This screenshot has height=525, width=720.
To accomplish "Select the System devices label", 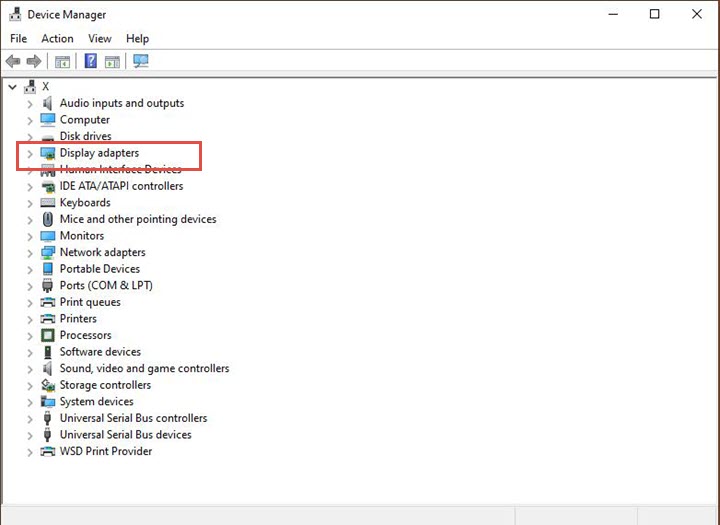I will [x=96, y=401].
